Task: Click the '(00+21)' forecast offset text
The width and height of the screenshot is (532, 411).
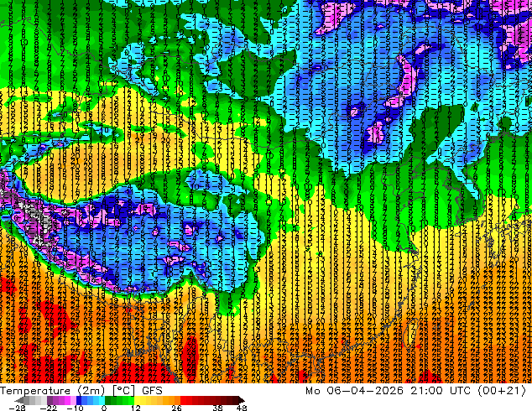Action: [502, 391]
